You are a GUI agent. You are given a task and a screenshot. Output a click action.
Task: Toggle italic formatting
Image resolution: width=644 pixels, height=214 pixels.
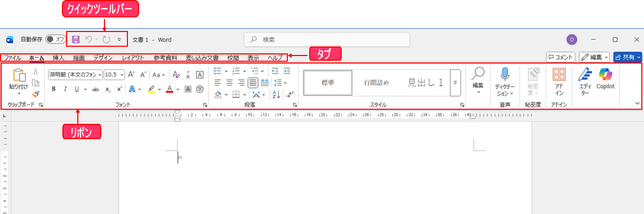tap(65, 89)
